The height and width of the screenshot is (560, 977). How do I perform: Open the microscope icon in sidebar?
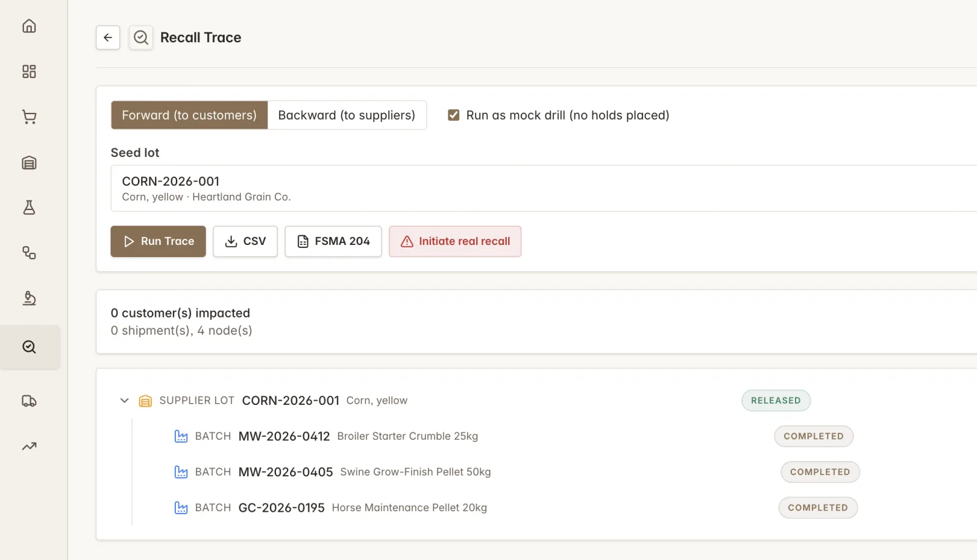29,298
